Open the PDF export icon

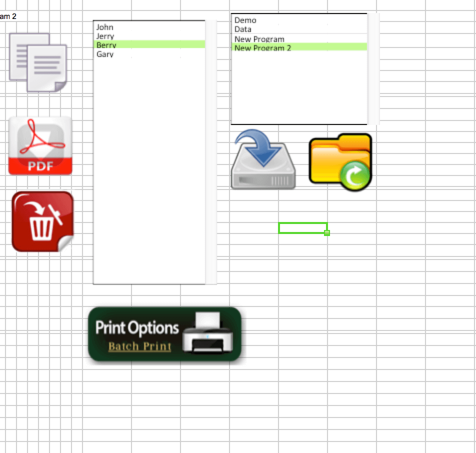pyautogui.click(x=40, y=145)
